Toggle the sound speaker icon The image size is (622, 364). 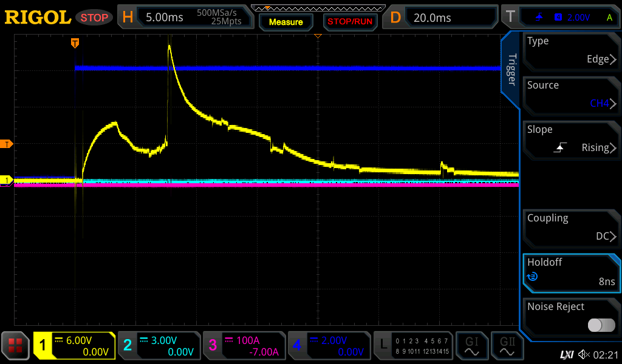click(584, 354)
